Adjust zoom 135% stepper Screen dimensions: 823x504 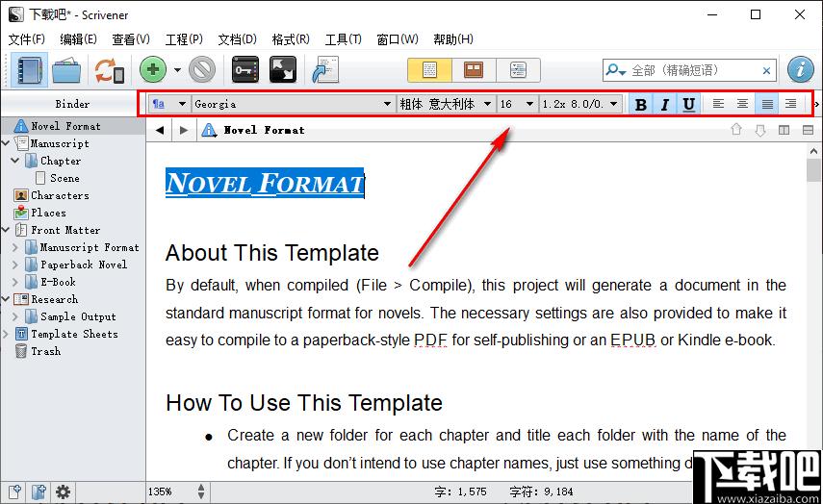coord(201,491)
